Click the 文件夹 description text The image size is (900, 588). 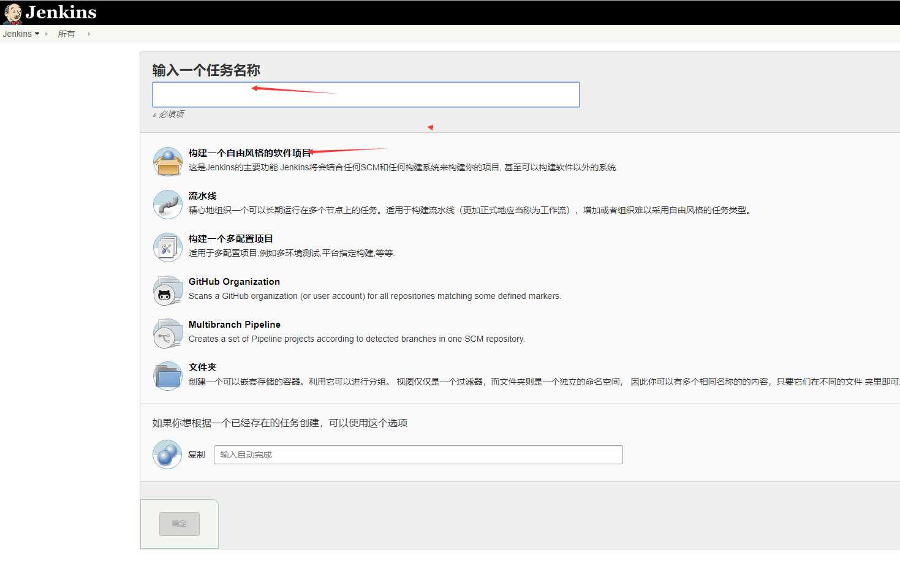544,382
